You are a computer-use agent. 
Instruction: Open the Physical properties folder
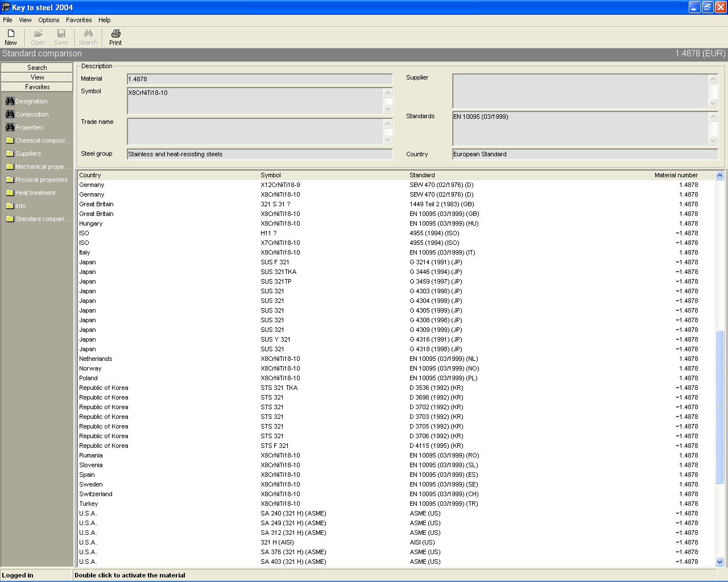click(37, 180)
